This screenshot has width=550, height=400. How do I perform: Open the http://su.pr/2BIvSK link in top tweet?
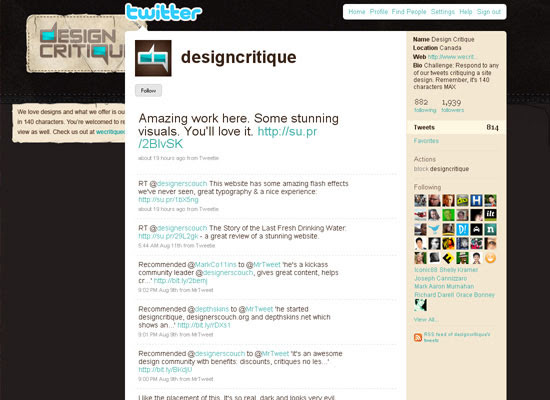click(227, 138)
